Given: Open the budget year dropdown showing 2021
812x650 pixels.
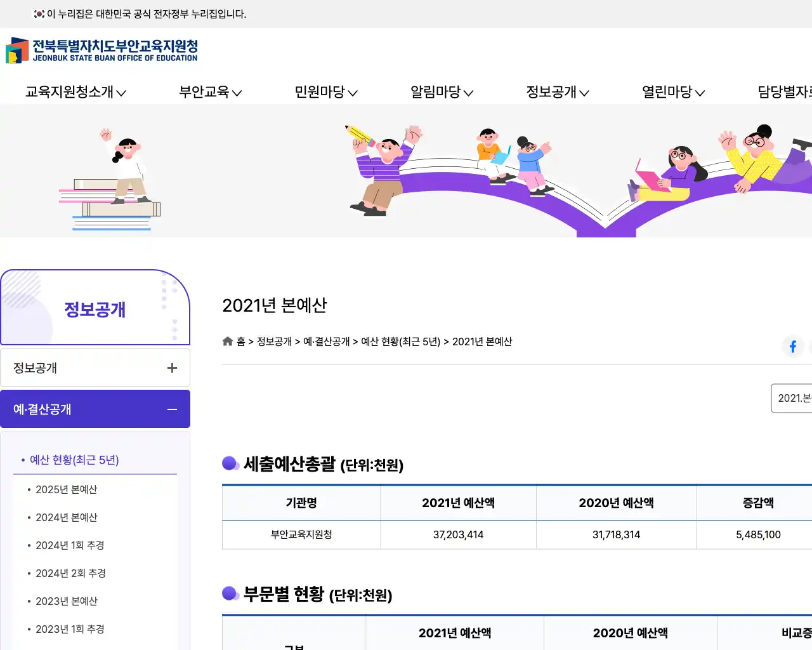Looking at the screenshot, I should coord(792,398).
